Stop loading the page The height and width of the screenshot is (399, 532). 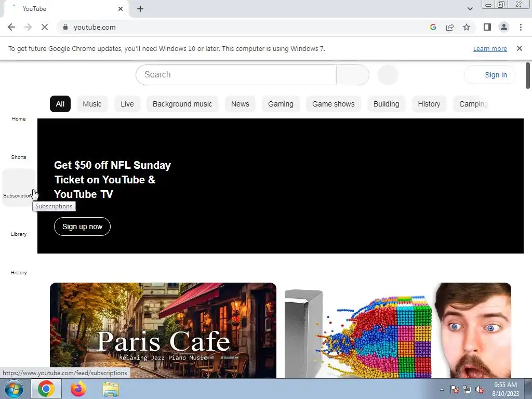click(x=45, y=27)
